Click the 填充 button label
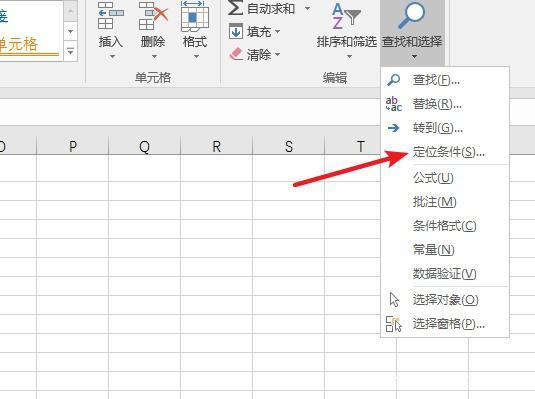This screenshot has height=399, width=535. 259,32
